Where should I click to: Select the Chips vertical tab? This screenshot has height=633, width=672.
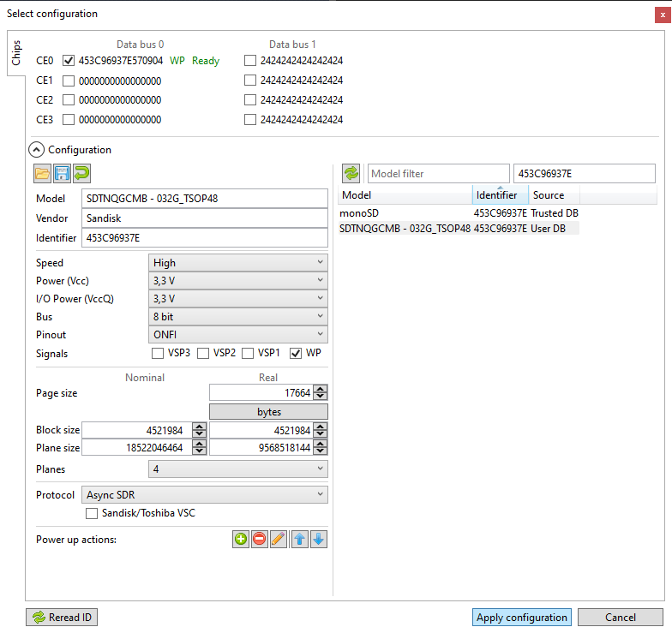(16, 53)
